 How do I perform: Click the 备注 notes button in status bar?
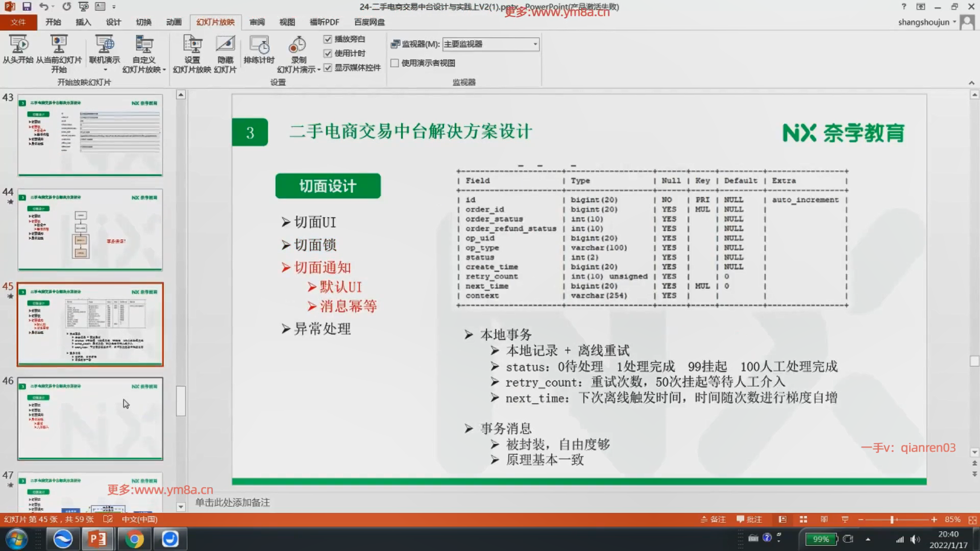[713, 519]
